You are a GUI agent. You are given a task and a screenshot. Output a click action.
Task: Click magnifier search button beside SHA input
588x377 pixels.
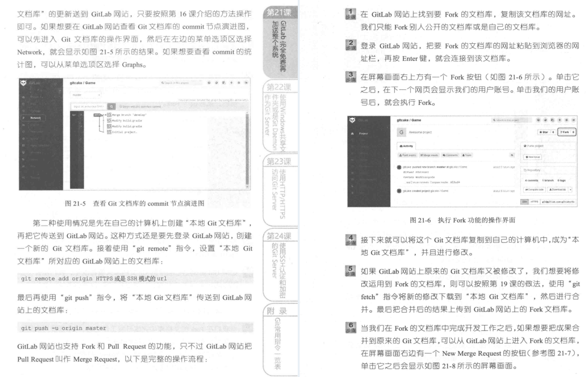pos(111,106)
